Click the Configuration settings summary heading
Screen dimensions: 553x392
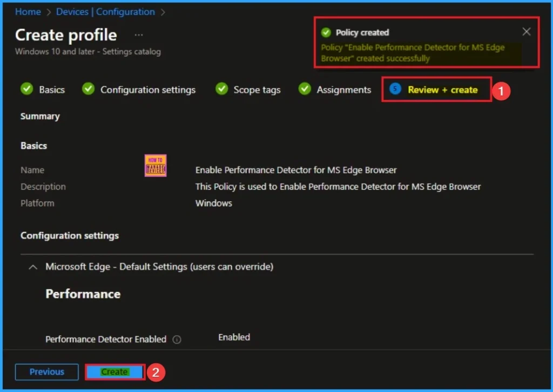[x=70, y=235]
